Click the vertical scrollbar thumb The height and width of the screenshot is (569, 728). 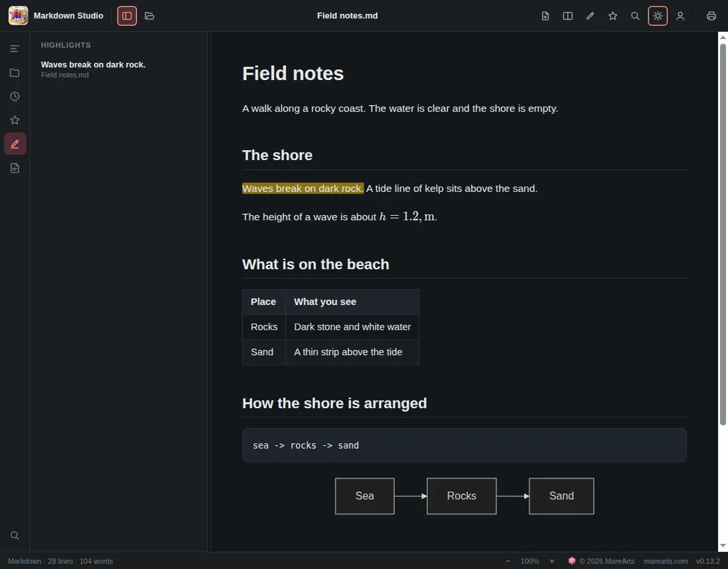coord(723,234)
